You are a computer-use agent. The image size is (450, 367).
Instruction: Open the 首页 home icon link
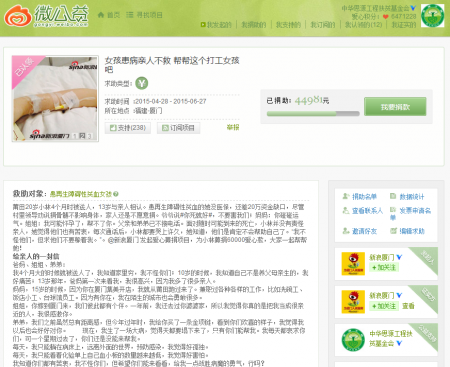(x=109, y=15)
